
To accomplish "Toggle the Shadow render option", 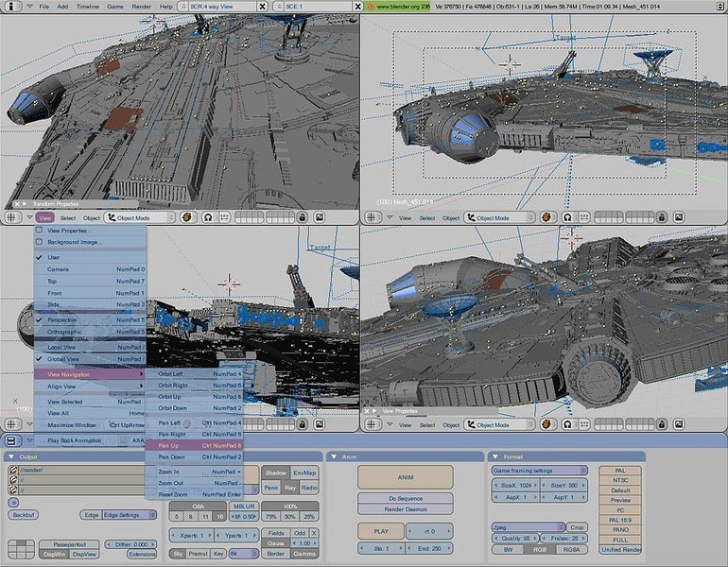I will click(275, 472).
